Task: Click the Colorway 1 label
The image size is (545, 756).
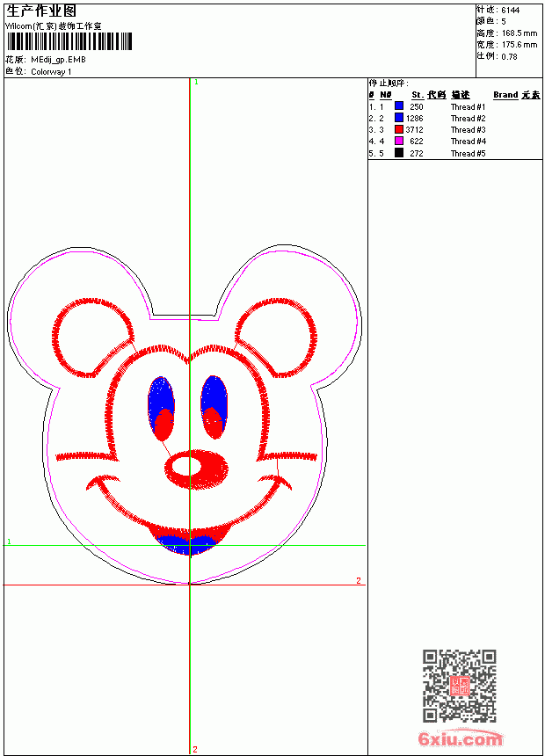Action: (51, 72)
